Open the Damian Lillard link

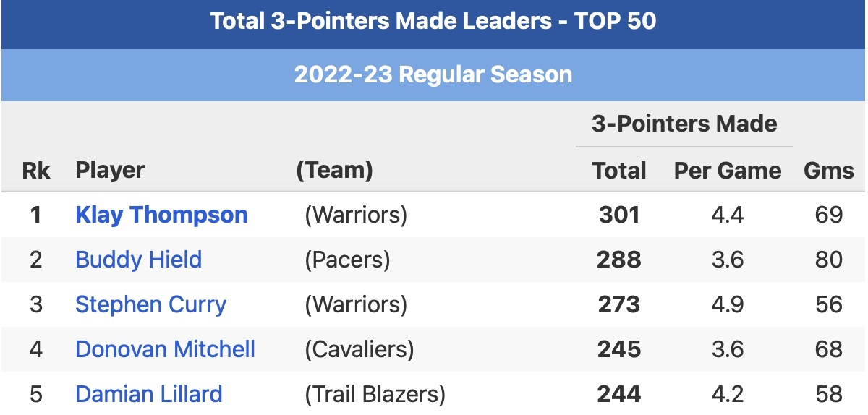click(x=148, y=394)
